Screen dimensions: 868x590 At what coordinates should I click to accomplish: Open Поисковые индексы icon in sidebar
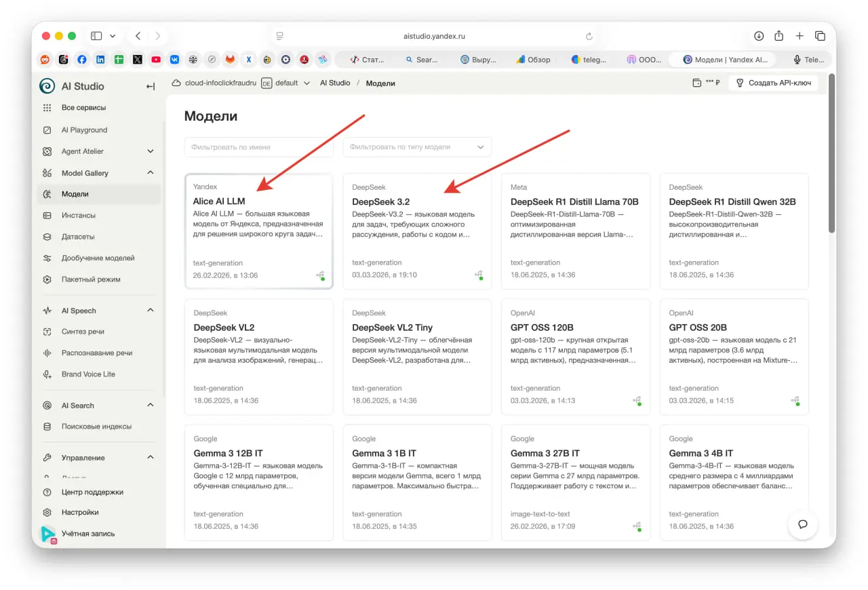(x=47, y=427)
